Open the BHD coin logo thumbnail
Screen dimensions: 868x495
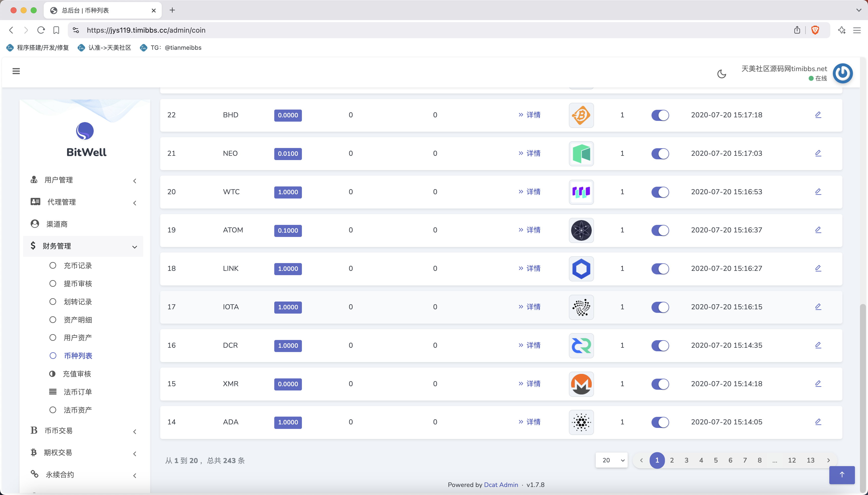(x=581, y=115)
